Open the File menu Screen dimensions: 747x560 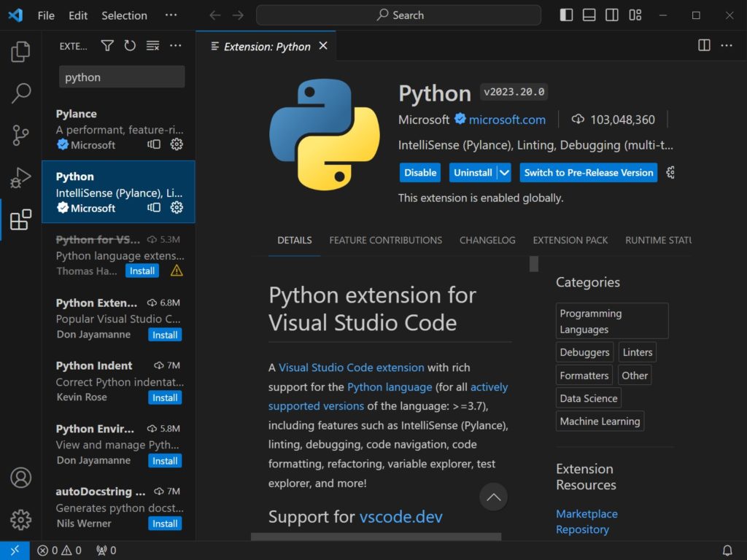coord(46,15)
